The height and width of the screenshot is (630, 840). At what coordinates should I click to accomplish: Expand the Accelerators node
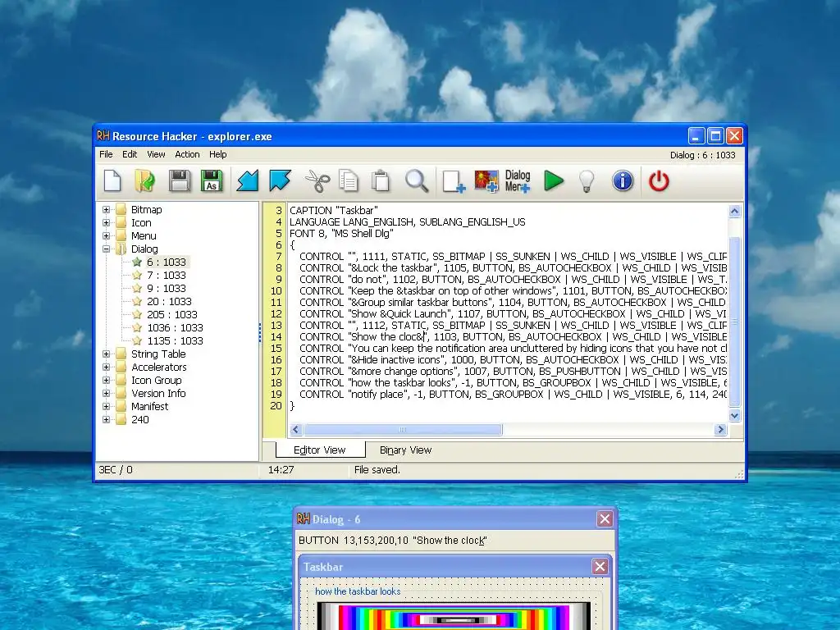[106, 367]
